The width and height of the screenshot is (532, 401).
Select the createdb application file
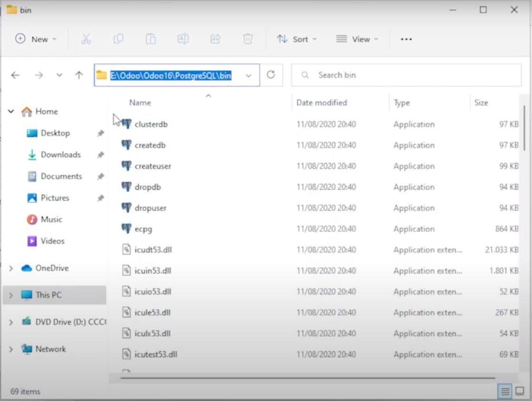[x=150, y=145]
